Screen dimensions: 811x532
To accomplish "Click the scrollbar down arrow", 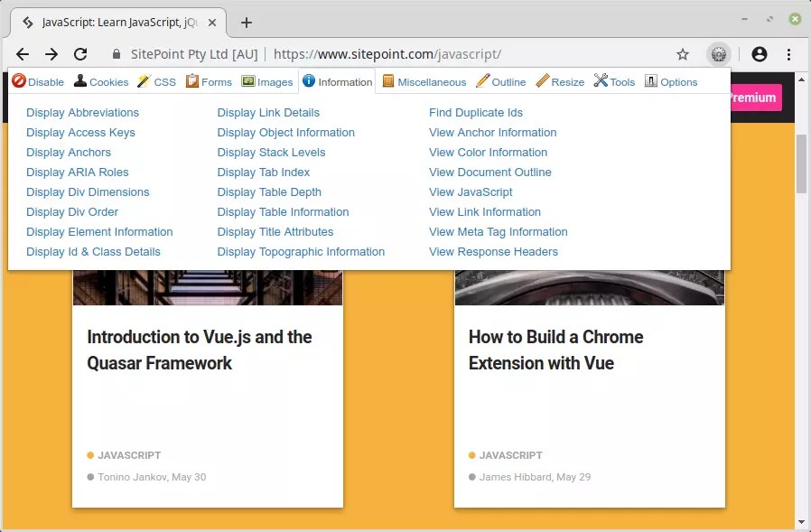I will tap(802, 521).
